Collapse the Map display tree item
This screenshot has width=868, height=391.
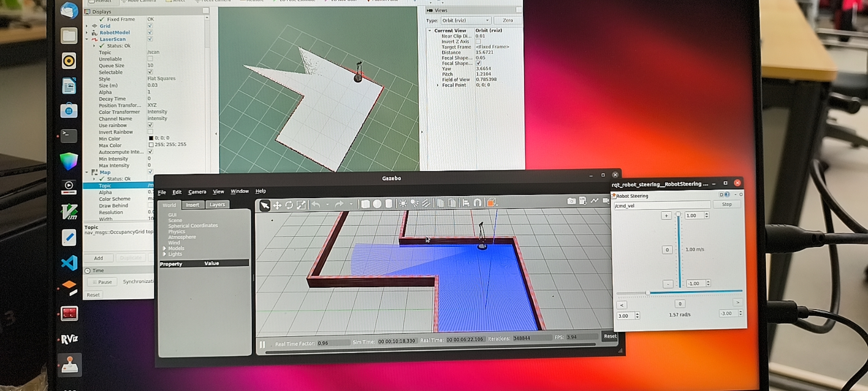click(x=86, y=172)
